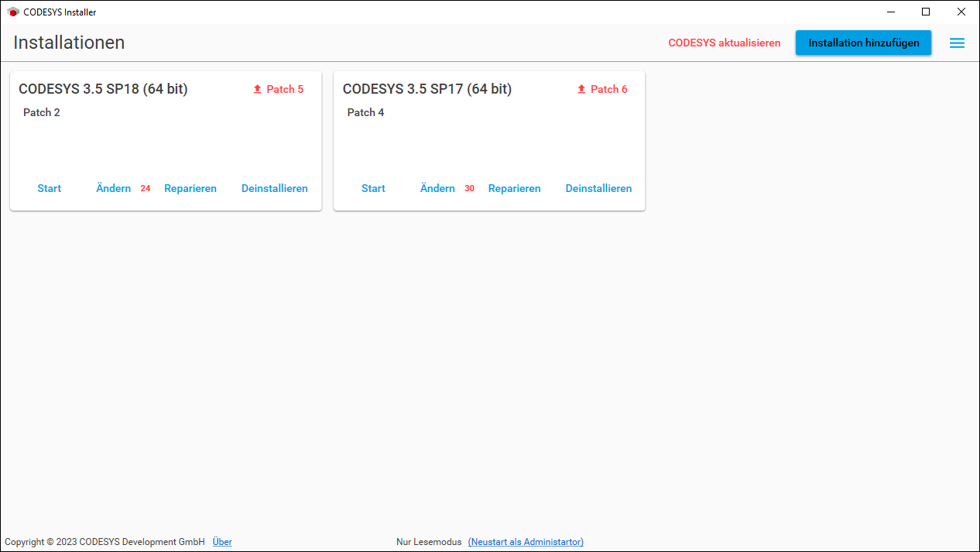Click the Patch 2 text
Screen dimensions: 980x552
point(42,112)
